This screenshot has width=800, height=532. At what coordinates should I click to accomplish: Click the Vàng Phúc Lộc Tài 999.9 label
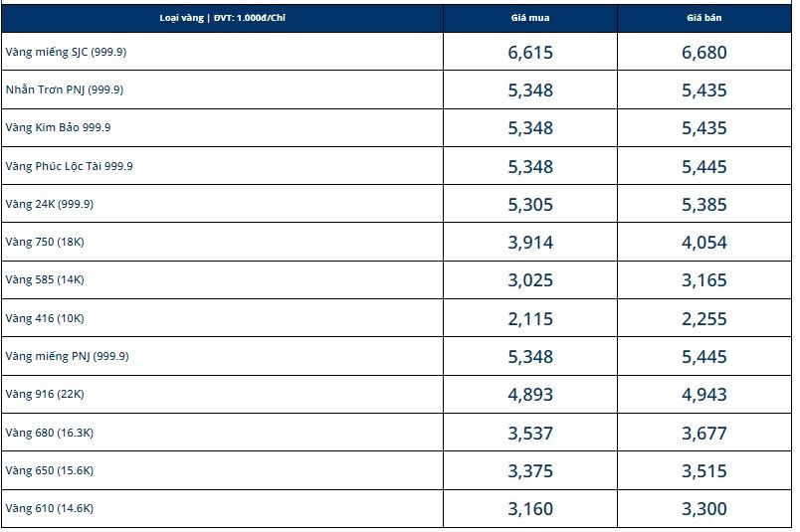[x=69, y=166]
